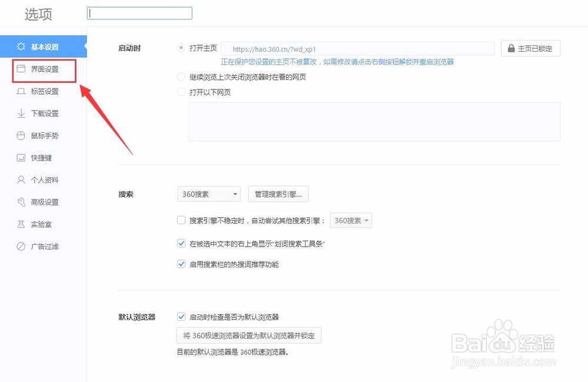Toggle 启用搜索栏的热搜词推荐功能 checkbox
588x382 pixels.
tap(181, 264)
